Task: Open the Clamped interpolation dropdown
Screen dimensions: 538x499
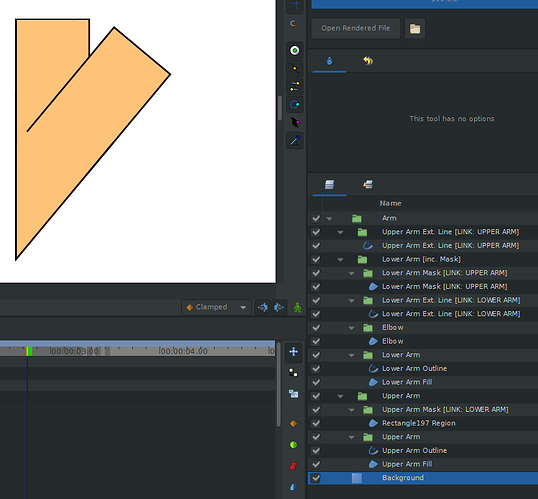Action: point(216,307)
